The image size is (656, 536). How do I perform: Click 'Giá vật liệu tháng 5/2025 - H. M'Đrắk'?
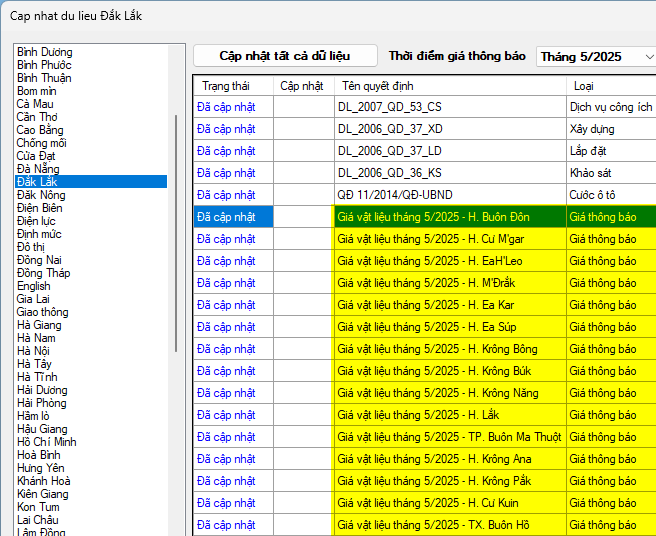click(450, 283)
